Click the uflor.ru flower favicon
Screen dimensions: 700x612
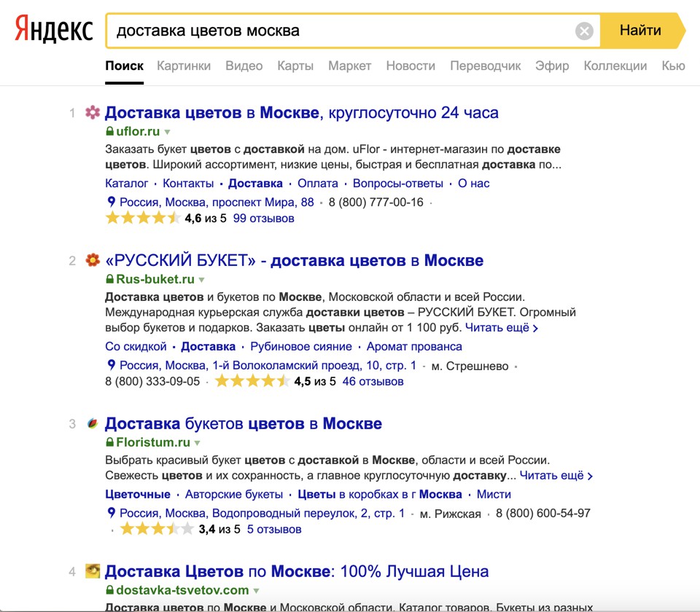(x=93, y=113)
